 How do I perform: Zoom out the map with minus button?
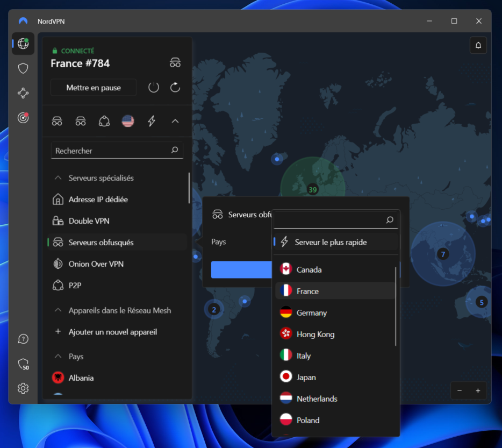pos(460,390)
